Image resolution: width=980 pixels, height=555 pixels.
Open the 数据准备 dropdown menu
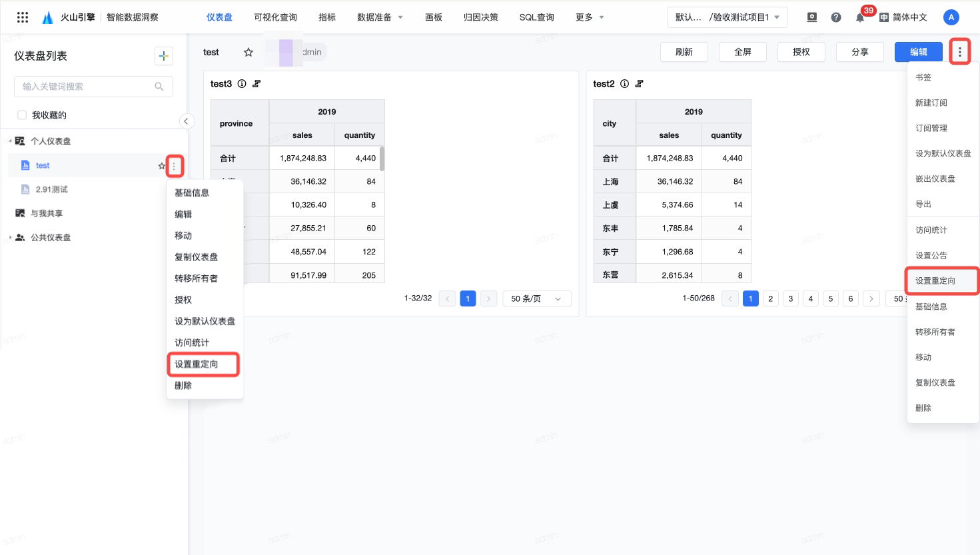(x=380, y=17)
